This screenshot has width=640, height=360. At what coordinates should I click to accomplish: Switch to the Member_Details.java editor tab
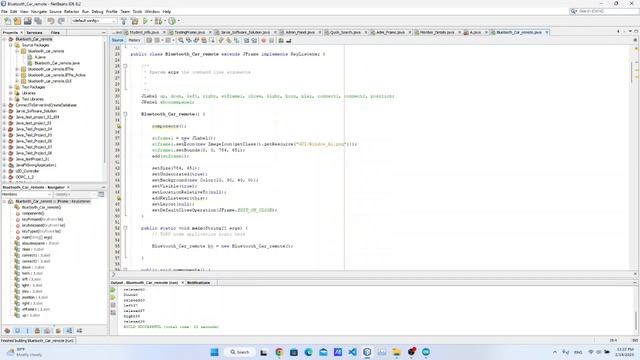(437, 32)
